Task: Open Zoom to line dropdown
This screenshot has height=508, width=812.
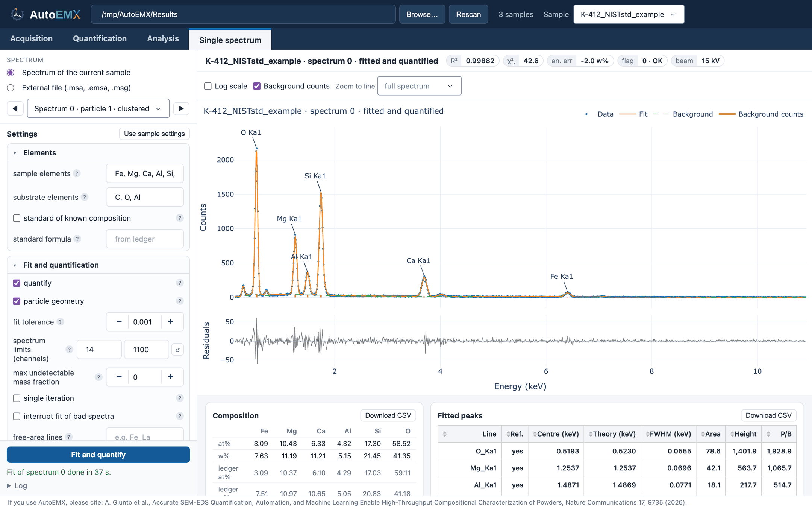Action: point(419,86)
